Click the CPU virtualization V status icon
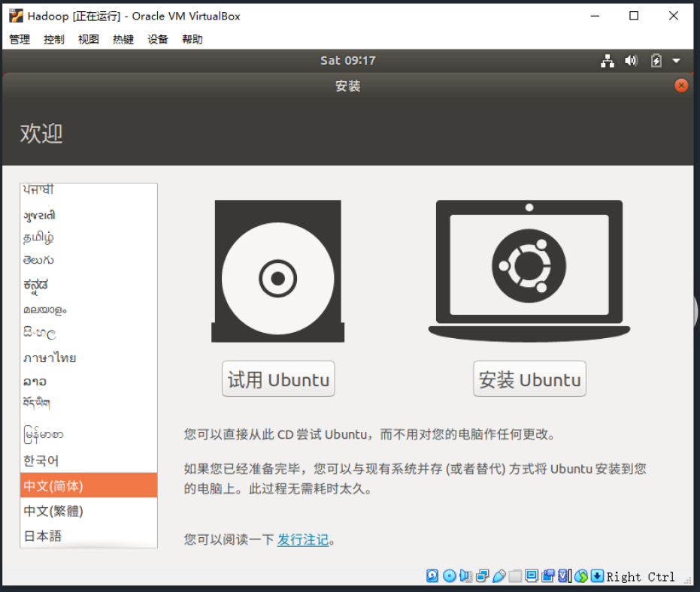 [x=562, y=576]
